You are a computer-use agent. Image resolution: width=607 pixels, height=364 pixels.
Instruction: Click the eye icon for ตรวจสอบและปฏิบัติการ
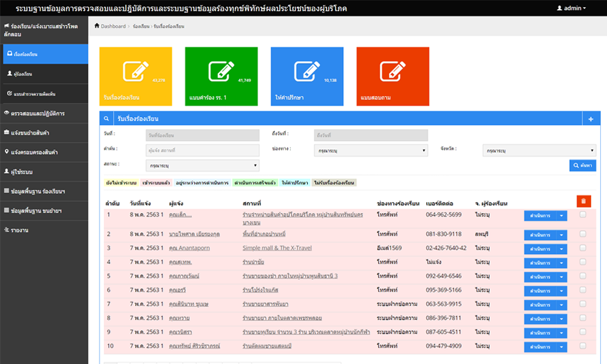coord(7,113)
